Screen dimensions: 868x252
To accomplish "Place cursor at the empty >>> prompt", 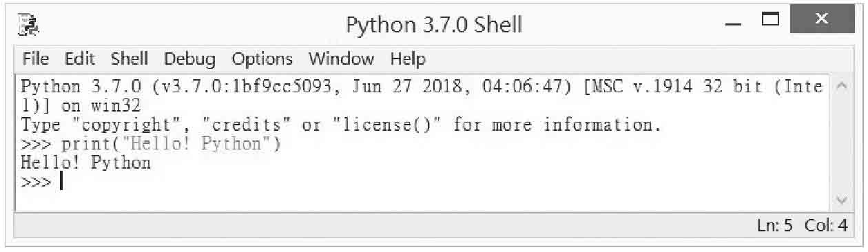I will click(x=62, y=182).
